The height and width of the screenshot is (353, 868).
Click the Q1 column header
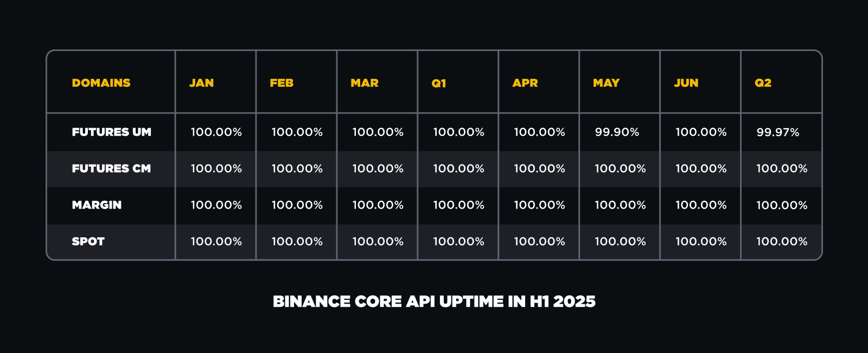tap(439, 84)
